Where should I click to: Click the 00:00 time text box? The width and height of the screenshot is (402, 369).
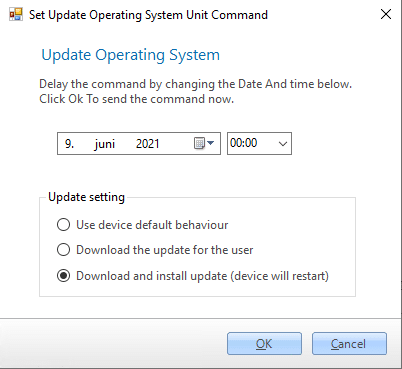tap(252, 143)
